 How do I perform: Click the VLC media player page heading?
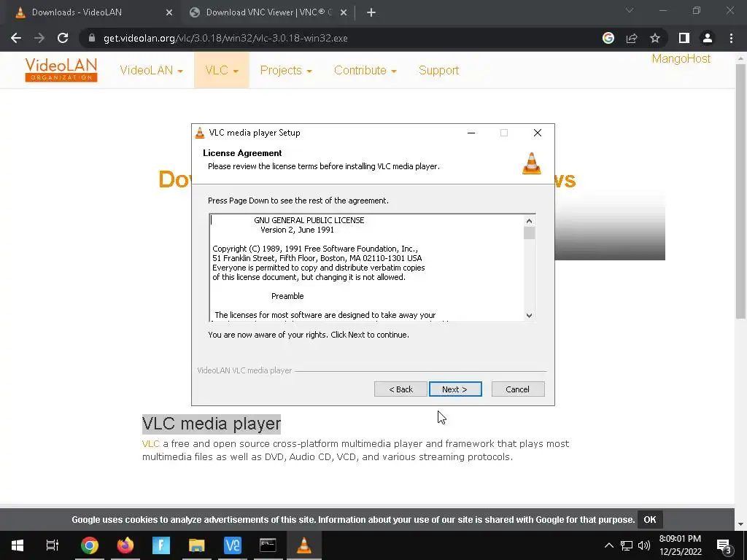coord(212,424)
